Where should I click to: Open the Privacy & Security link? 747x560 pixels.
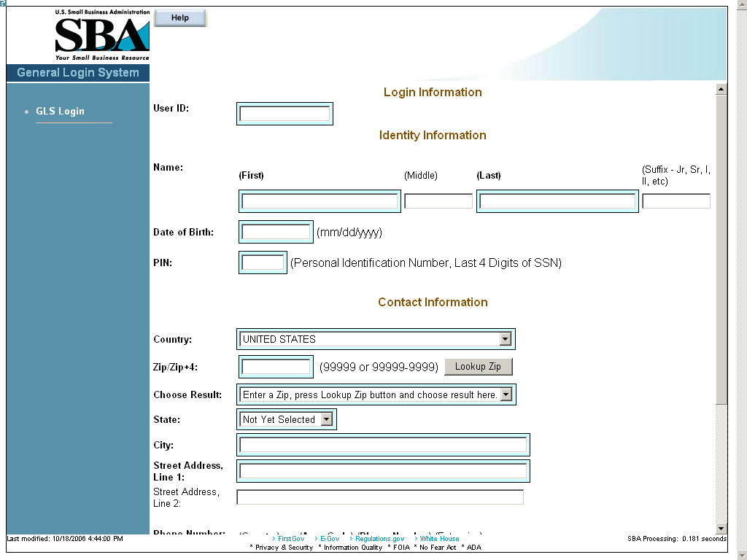coord(284,547)
